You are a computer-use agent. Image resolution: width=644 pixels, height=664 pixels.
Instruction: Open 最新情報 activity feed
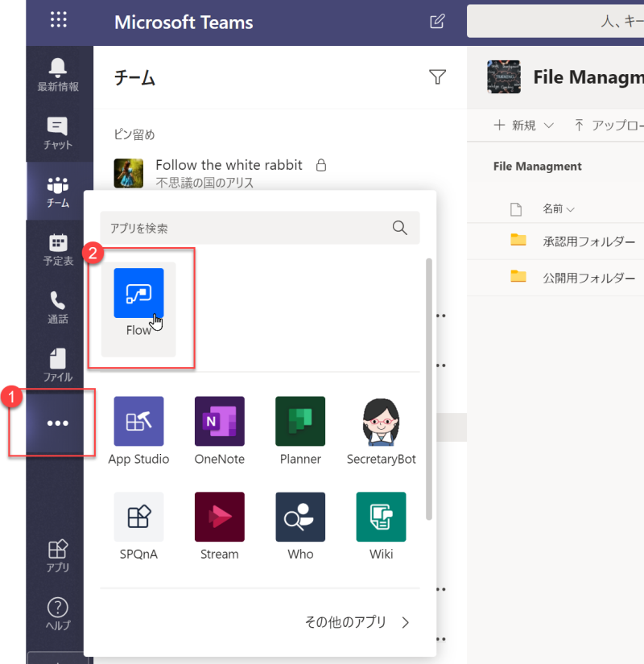(58, 75)
